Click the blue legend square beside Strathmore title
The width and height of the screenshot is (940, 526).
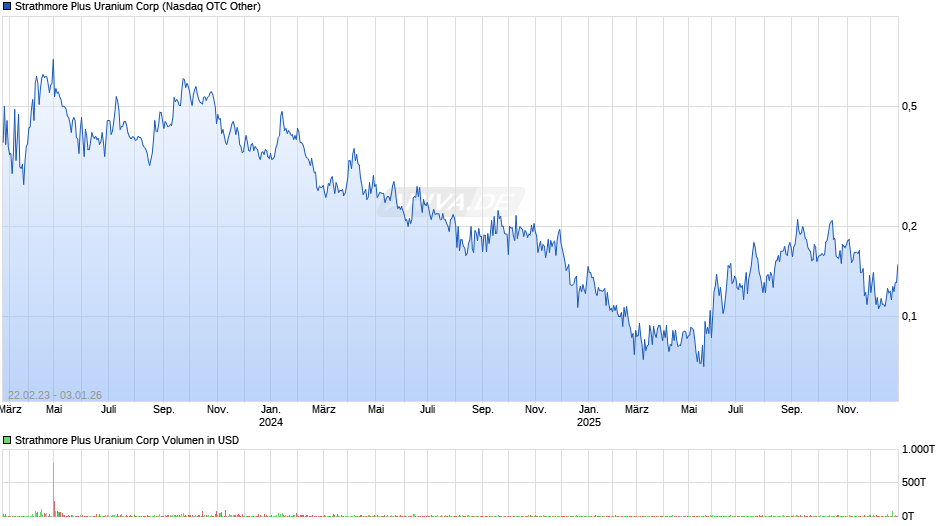[x=7, y=7]
